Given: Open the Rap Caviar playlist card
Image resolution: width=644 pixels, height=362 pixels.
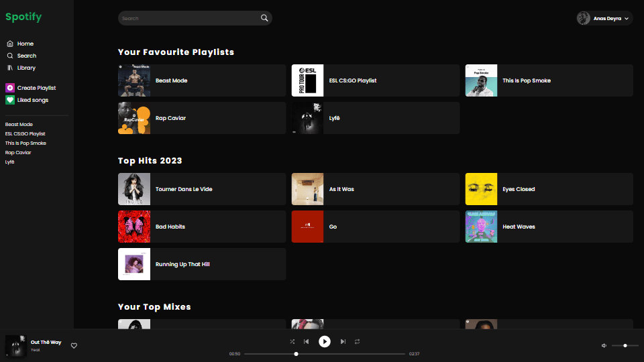Looking at the screenshot, I should click(x=202, y=118).
